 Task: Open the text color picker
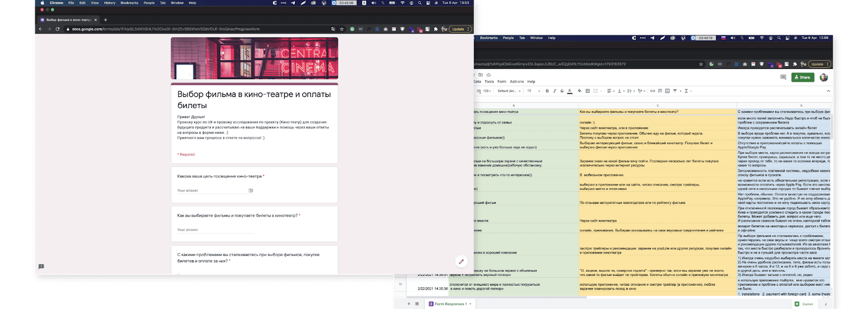click(x=570, y=91)
